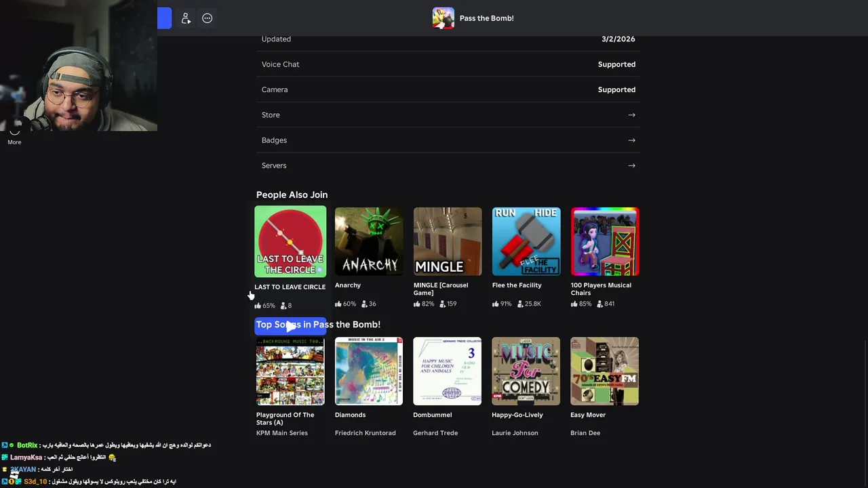Click the Diamonds song title
The width and height of the screenshot is (868, 488).
coord(350,415)
